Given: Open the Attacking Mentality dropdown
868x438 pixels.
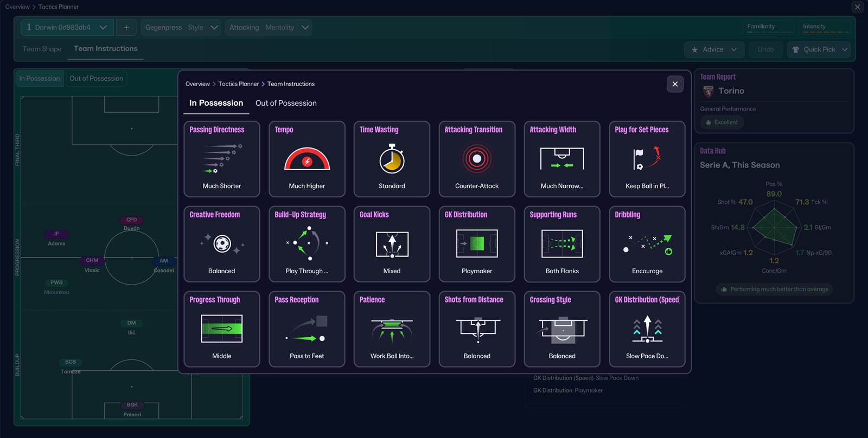Looking at the screenshot, I should point(269,27).
